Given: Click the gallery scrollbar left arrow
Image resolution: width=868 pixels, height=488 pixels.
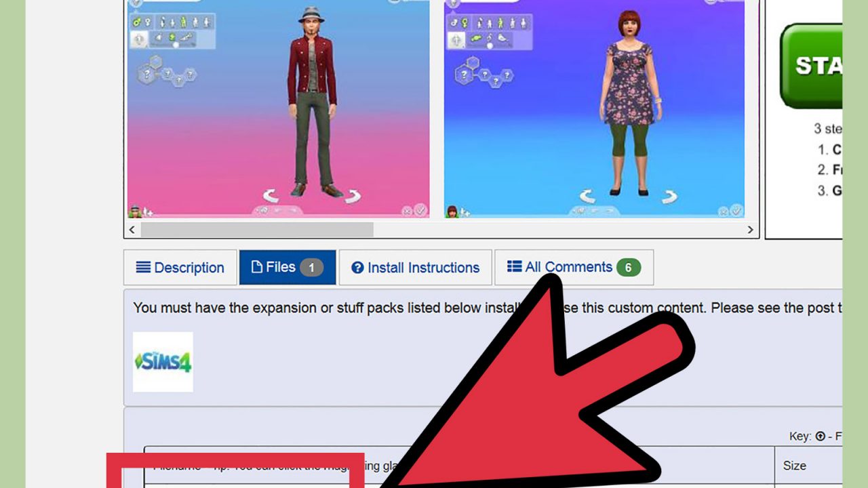Looking at the screenshot, I should pos(132,230).
